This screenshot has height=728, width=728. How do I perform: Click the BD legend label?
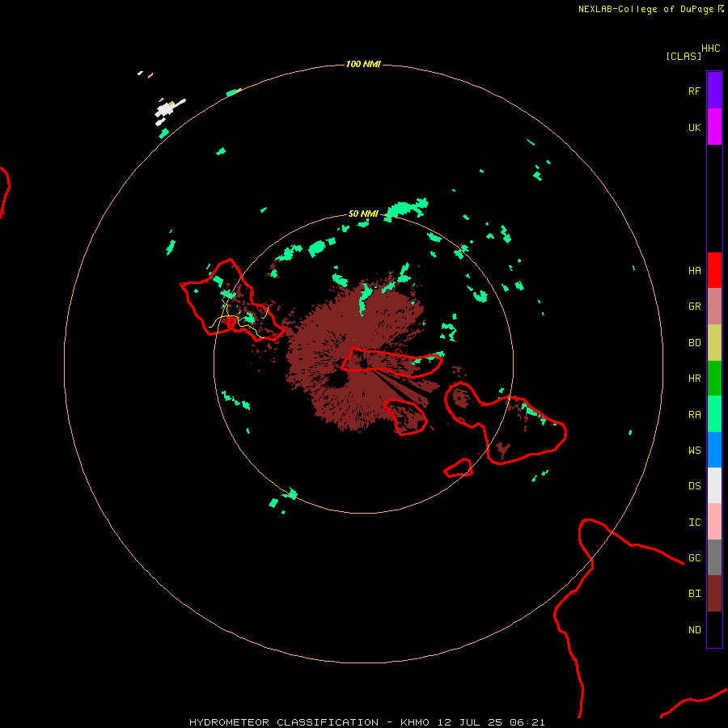pyautogui.click(x=694, y=343)
